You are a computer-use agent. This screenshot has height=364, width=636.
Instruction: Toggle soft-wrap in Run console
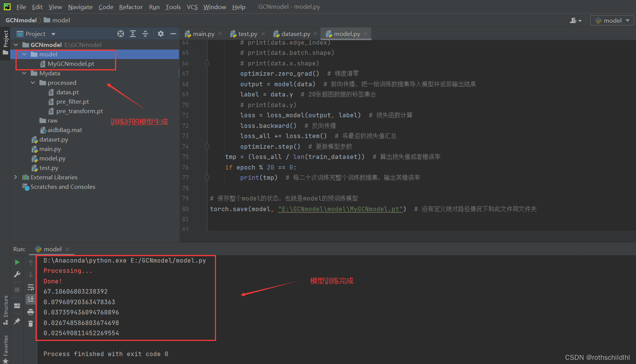[x=31, y=288]
